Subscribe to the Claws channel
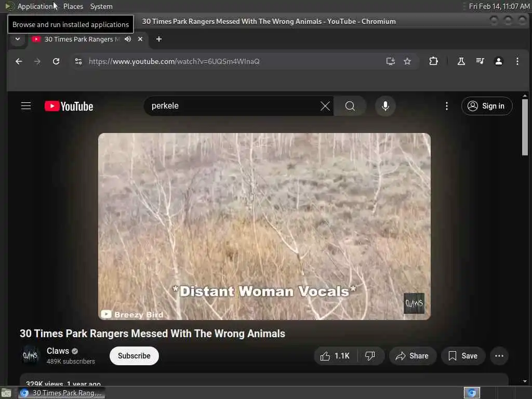 (x=134, y=356)
